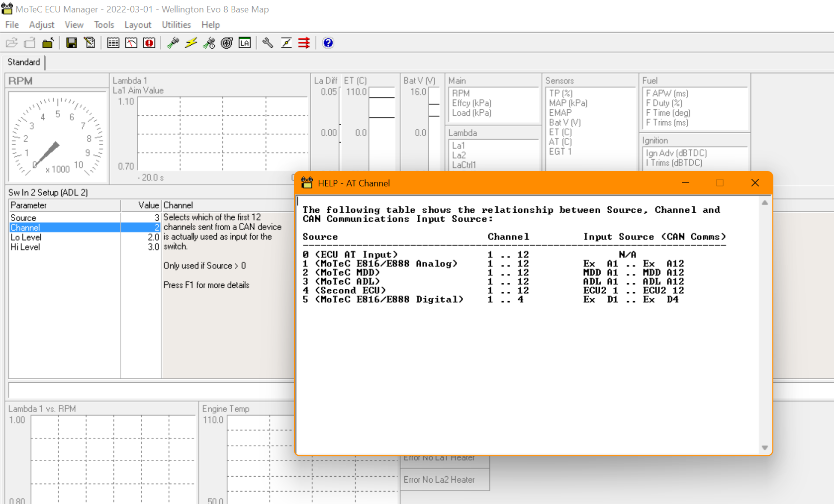Click the MoTeC ECU Manager app icon
The image size is (834, 504).
click(x=6, y=8)
